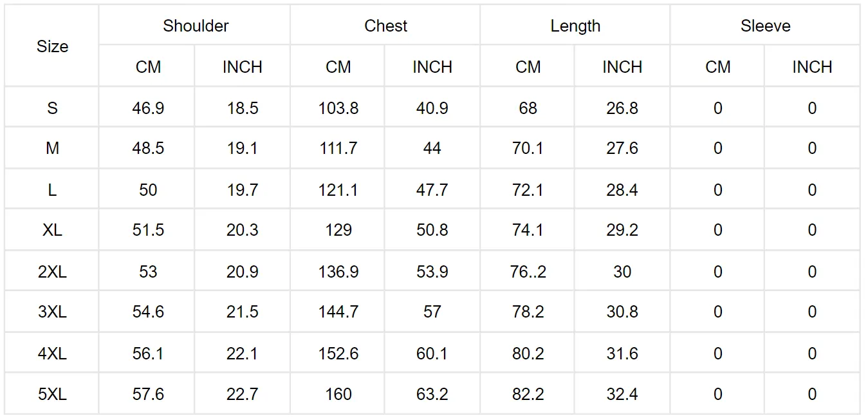The width and height of the screenshot is (868, 418).
Task: Select the 51.5 shoulder cell
Action: [x=148, y=231]
